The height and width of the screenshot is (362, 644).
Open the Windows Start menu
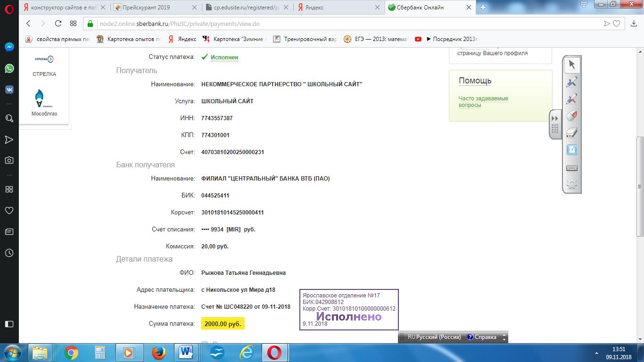(12, 353)
